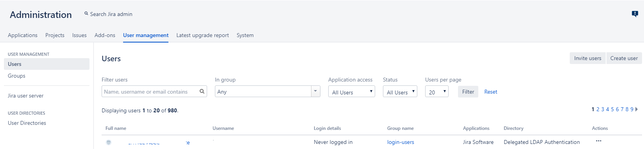Click the Invite users button
Image resolution: width=644 pixels, height=149 pixels.
point(588,58)
